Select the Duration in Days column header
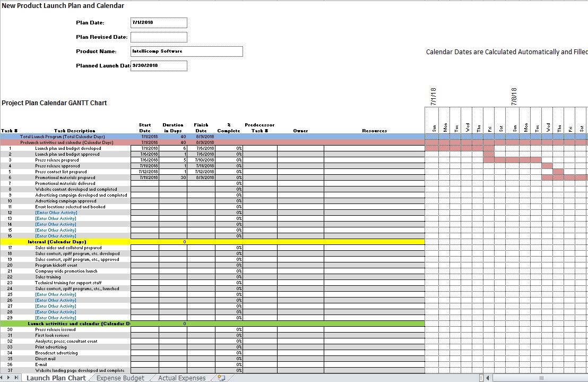588x382 pixels. [x=173, y=128]
